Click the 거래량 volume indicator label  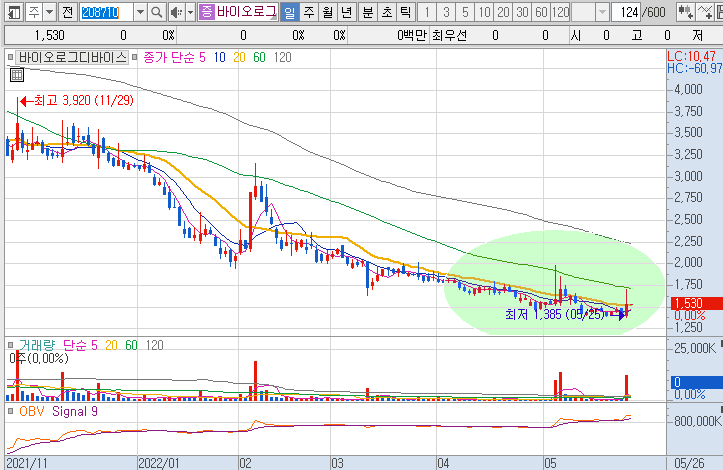tap(37, 345)
